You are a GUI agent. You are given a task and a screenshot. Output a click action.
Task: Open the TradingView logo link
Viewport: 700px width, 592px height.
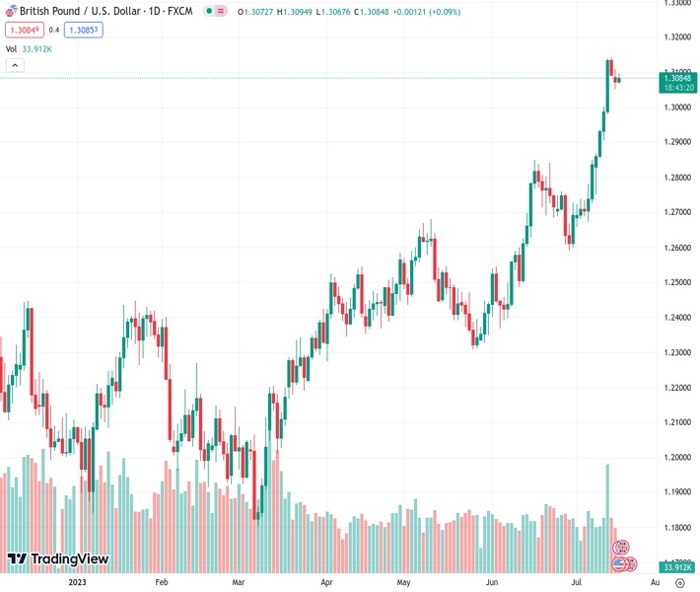57,559
